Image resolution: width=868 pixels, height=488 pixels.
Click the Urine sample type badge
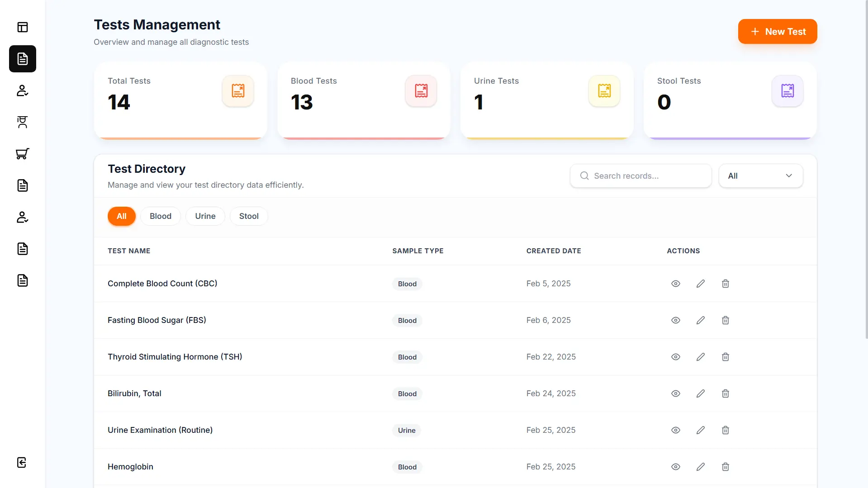pos(407,431)
